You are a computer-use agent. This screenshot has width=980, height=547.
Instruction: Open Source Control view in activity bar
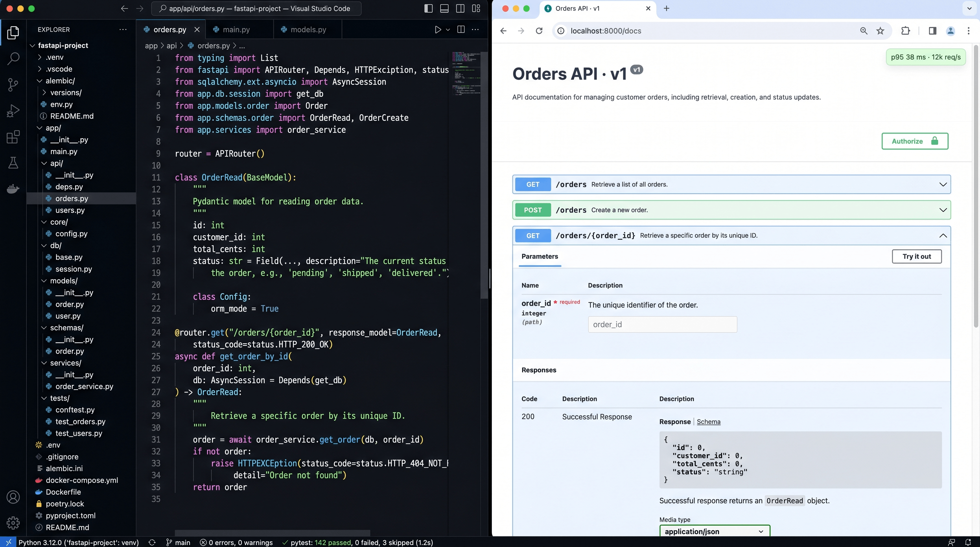[13, 84]
